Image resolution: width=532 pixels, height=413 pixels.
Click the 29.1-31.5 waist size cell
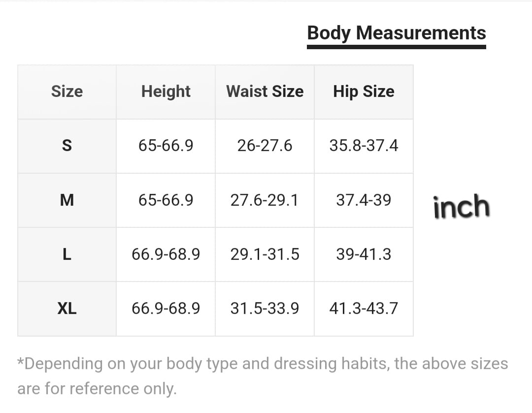point(265,254)
